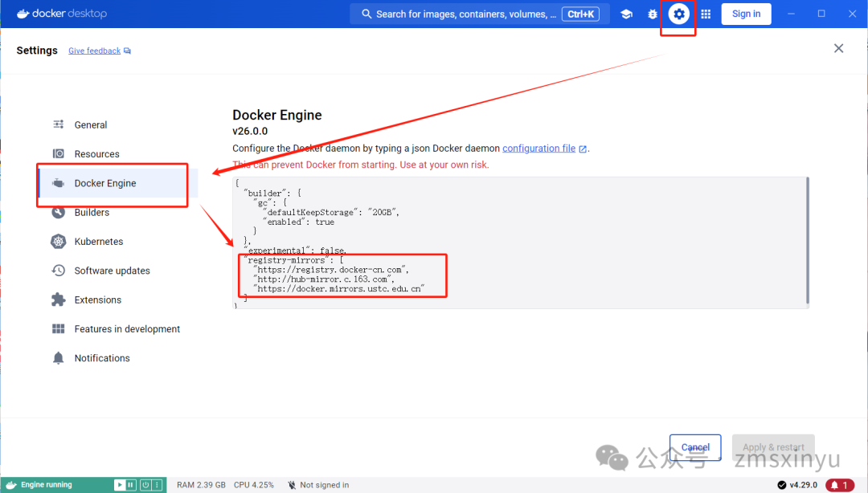Open the Extensions settings tab
This screenshot has width=868, height=493.
pos(118,299)
